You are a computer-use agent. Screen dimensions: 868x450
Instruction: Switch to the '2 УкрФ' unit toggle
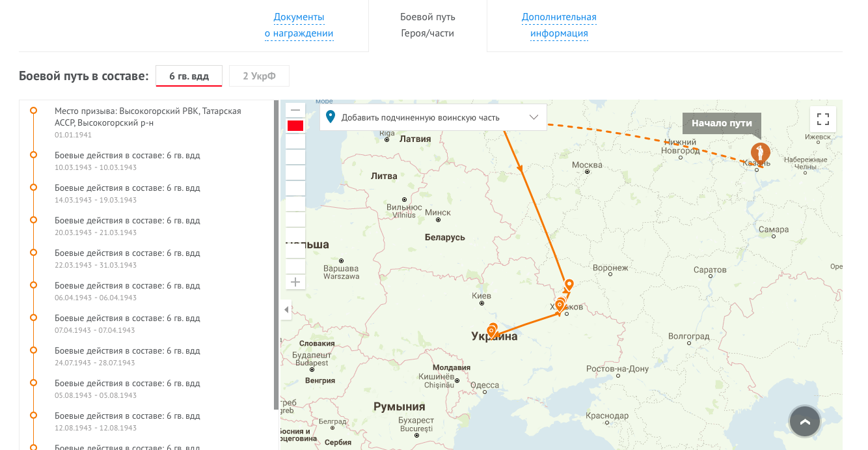pyautogui.click(x=259, y=76)
